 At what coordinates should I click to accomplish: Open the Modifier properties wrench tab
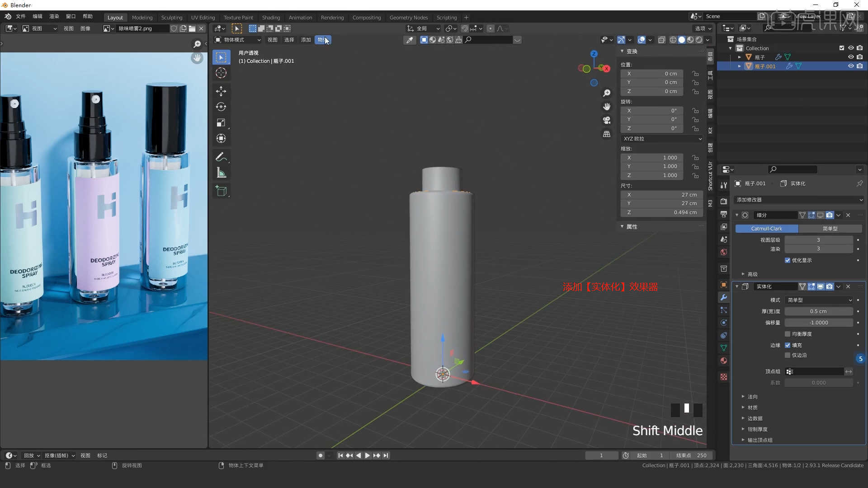click(724, 297)
